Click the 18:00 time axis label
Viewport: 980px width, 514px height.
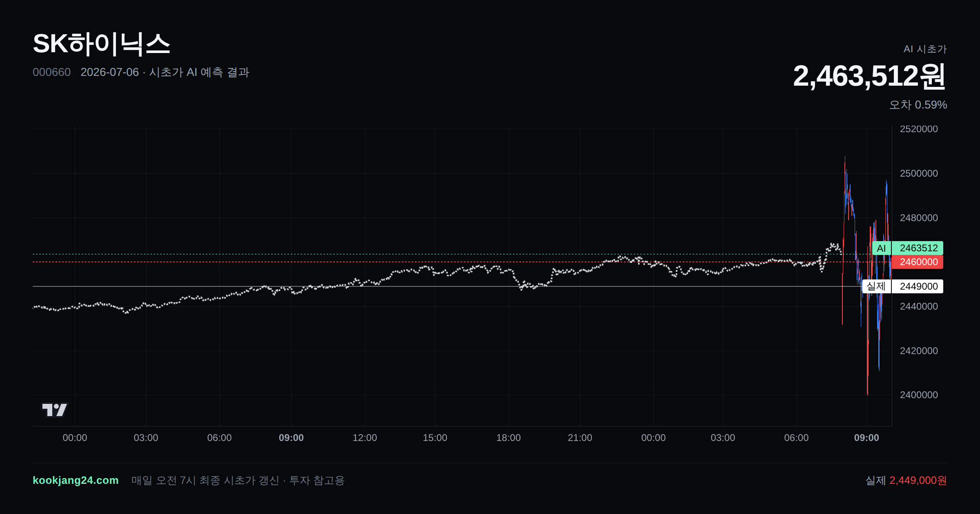[x=508, y=438]
